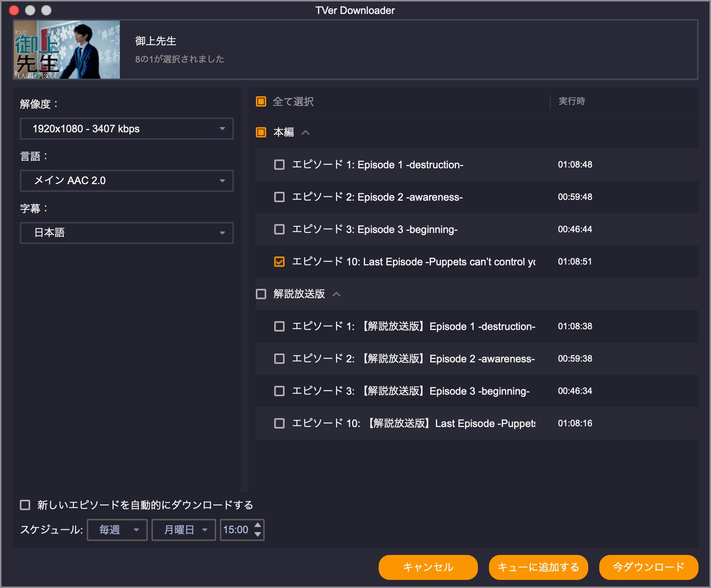Click the キャンセル button
This screenshot has width=711, height=588.
coord(428,567)
